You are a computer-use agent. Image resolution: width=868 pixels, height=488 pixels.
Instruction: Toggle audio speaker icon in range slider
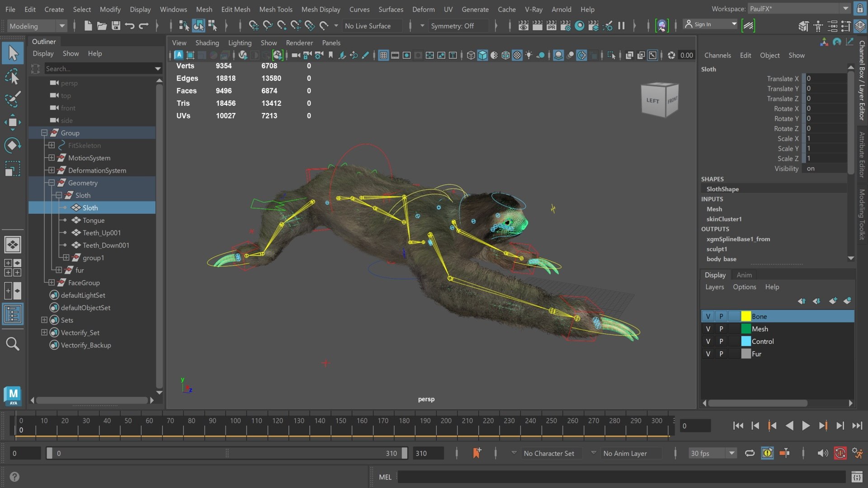(x=823, y=453)
